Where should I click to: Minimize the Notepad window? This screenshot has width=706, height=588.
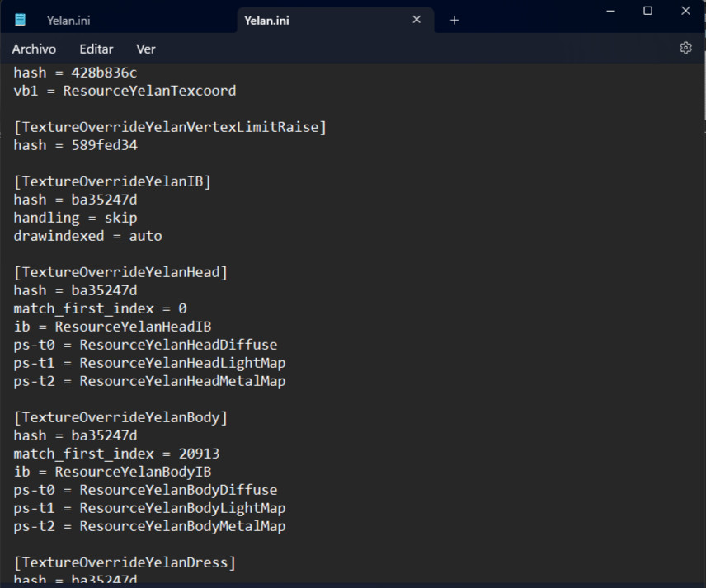[611, 11]
